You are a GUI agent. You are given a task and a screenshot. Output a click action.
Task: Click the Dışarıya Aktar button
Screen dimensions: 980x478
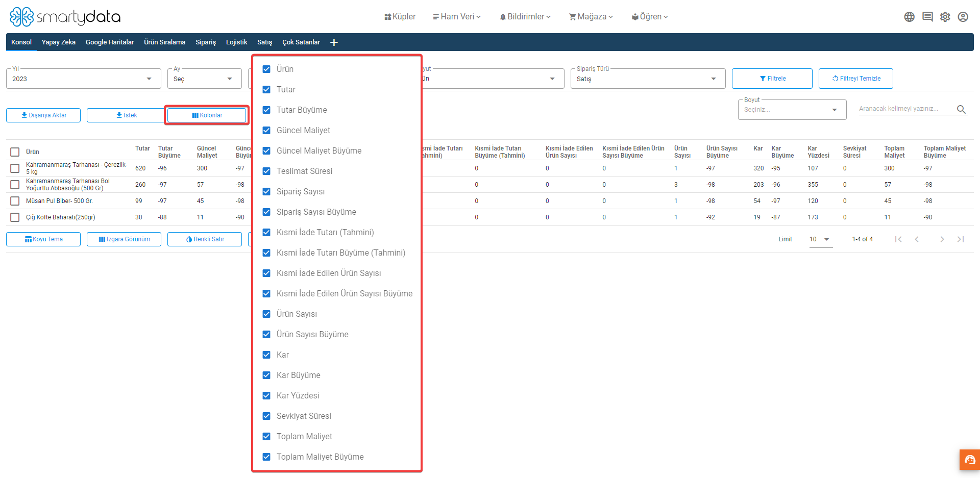[43, 115]
